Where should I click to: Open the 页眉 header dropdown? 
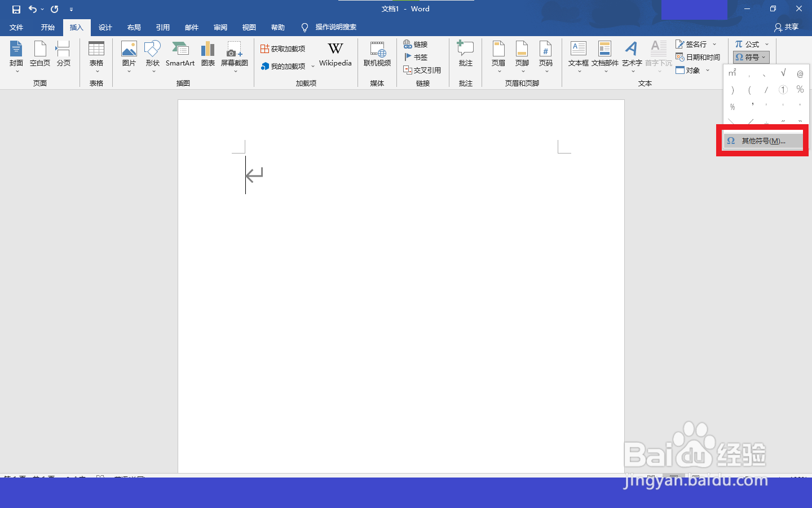(498, 56)
